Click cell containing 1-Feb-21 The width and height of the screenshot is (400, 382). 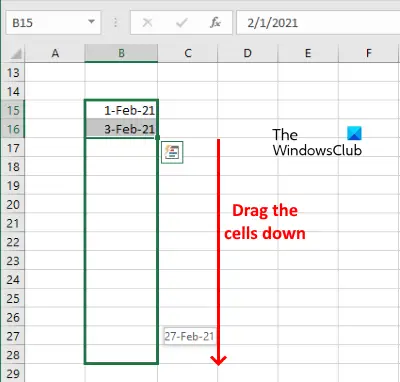point(121,110)
